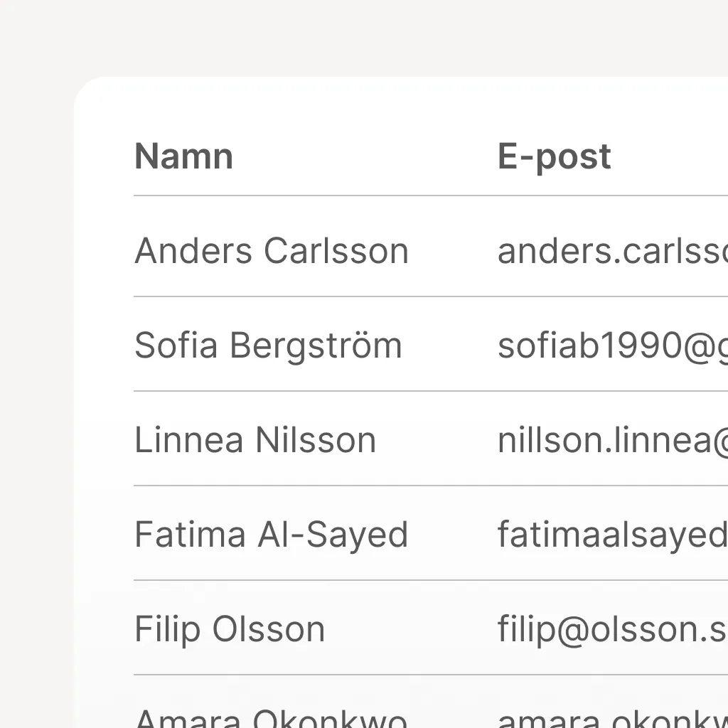Sort the table by E-post column header

click(554, 156)
